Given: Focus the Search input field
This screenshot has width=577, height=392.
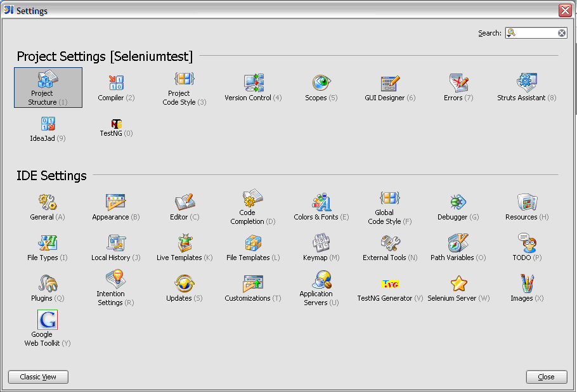Looking at the screenshot, I should (x=537, y=33).
